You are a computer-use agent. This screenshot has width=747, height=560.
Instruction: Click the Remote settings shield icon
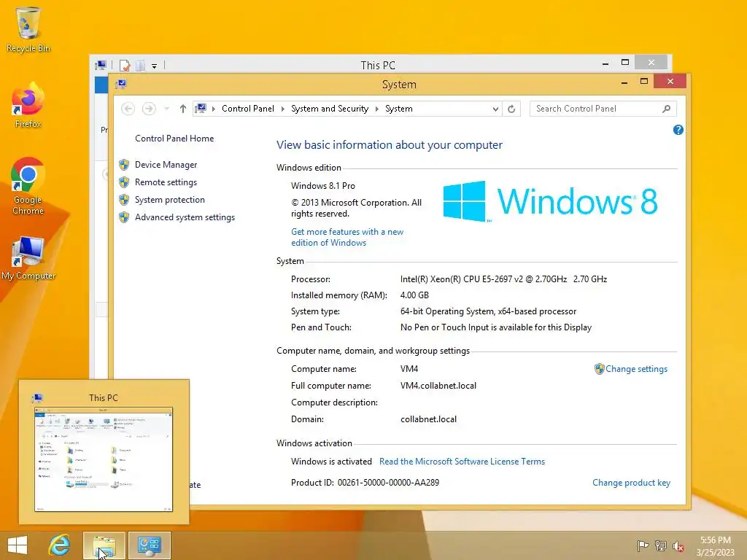124,182
